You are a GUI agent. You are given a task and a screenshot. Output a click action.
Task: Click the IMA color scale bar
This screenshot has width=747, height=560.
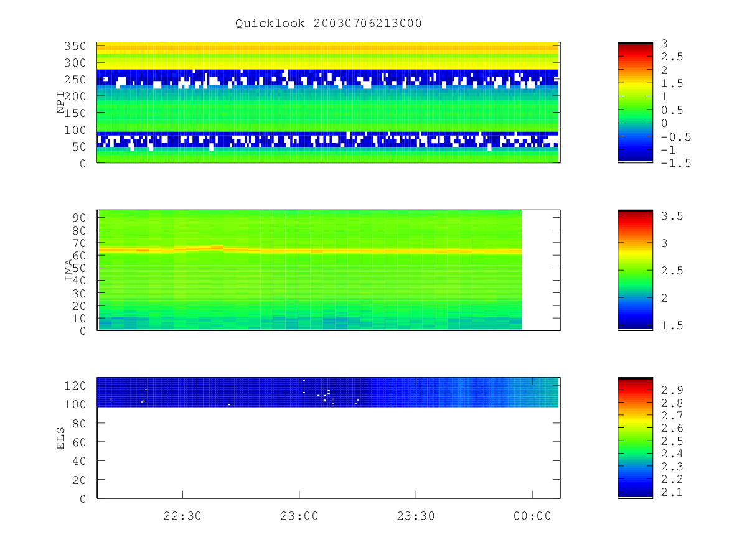click(635, 270)
